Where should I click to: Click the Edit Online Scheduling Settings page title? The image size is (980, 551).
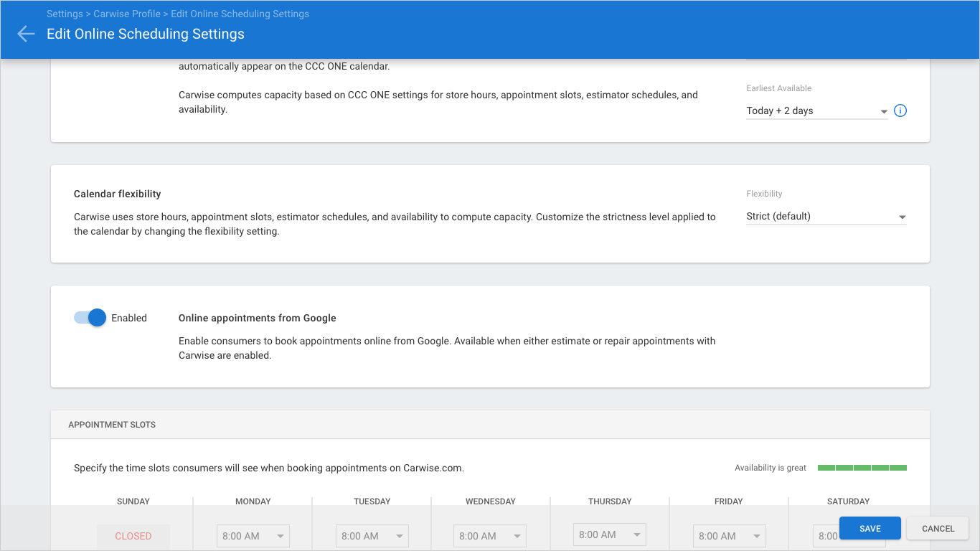coord(146,34)
